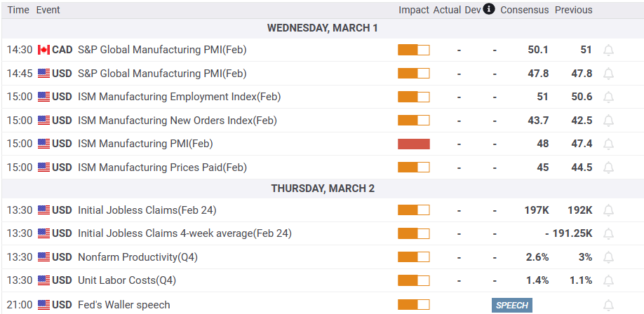
Task: Open Fed's Waller speech event link
Action: 123,305
